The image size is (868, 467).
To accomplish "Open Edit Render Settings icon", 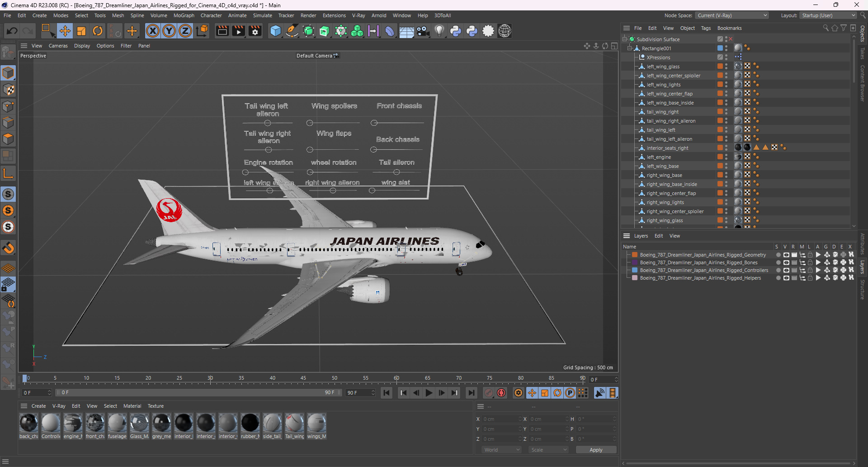I will pos(255,31).
